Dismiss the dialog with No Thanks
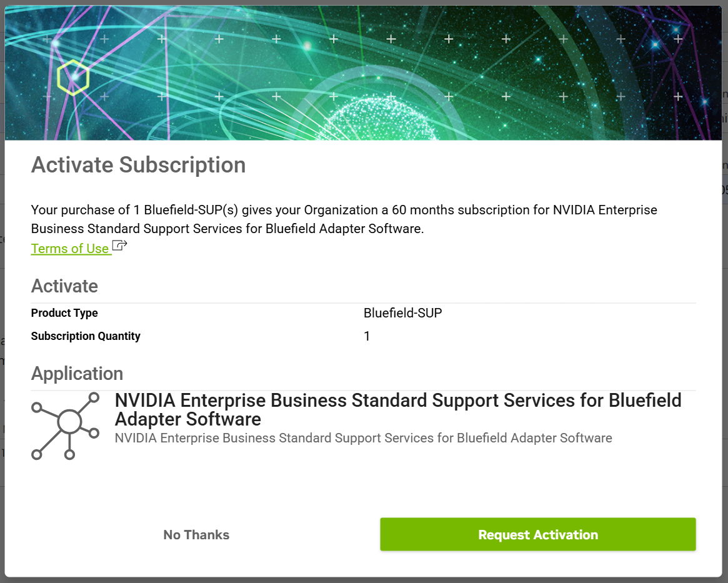Screen dimensions: 728x583 click(x=196, y=534)
